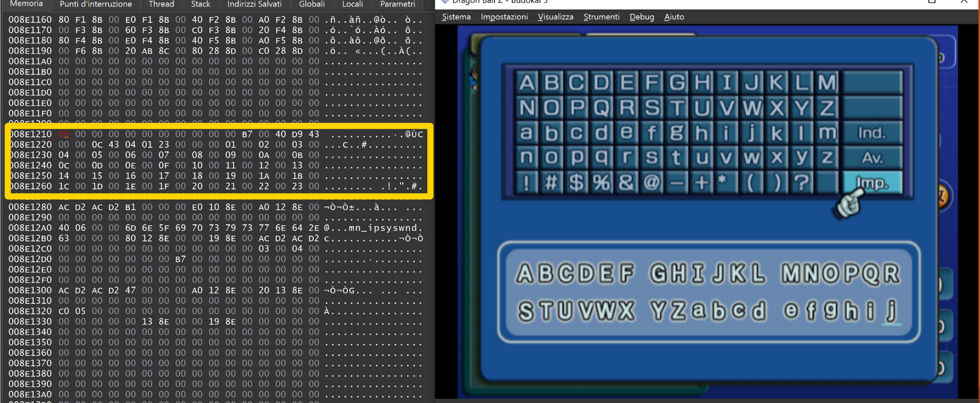Choose uppercase G on the keyboard grid
Screen dimensions: 980x403
(x=677, y=82)
